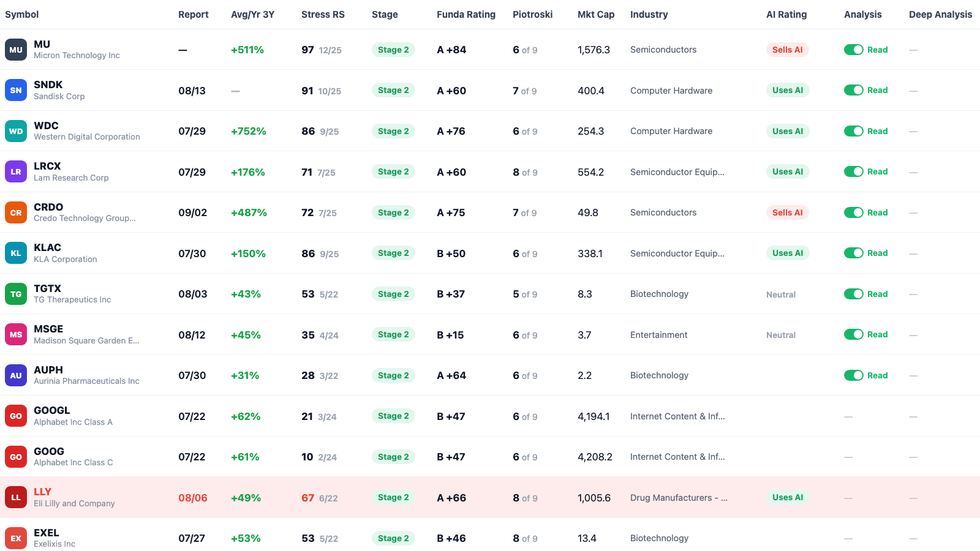980x551 pixels.
Task: Select the LR Lam Research icon
Action: coord(16,171)
